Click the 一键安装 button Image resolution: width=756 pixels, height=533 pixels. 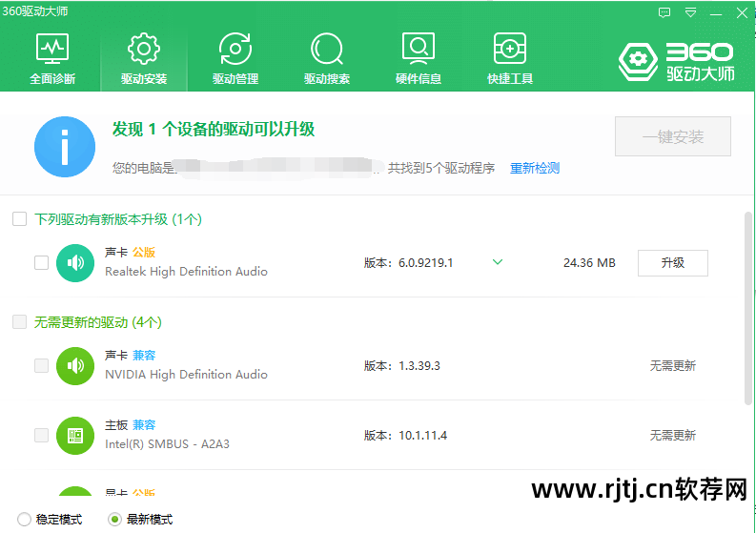[x=673, y=136]
